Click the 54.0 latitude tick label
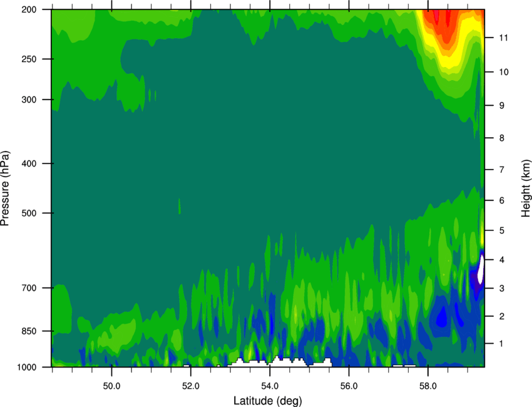 [270, 386]
